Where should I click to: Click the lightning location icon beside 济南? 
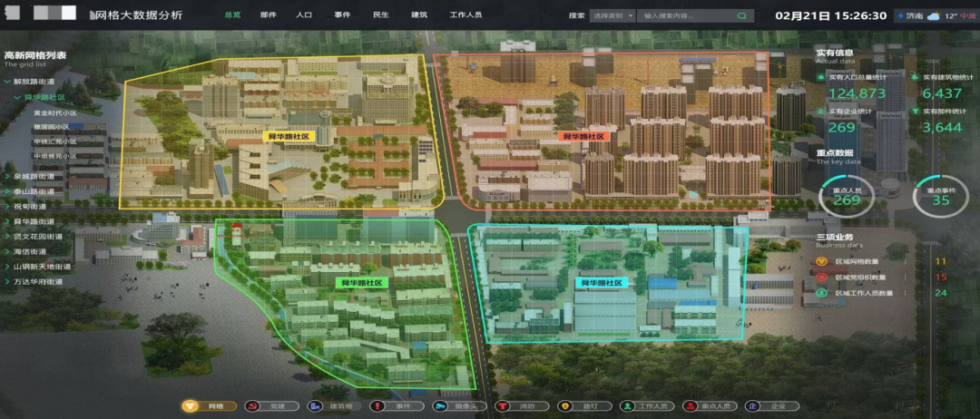coord(901,15)
